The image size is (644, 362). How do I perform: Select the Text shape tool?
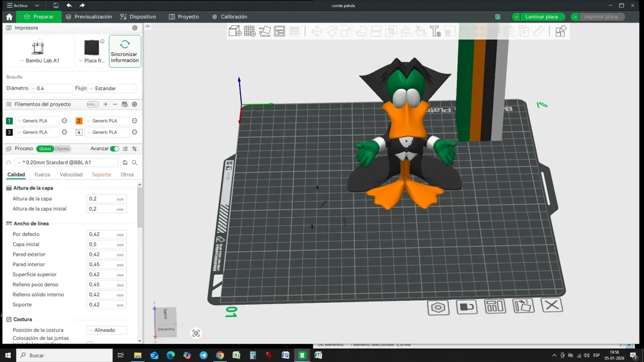pyautogui.click(x=435, y=31)
